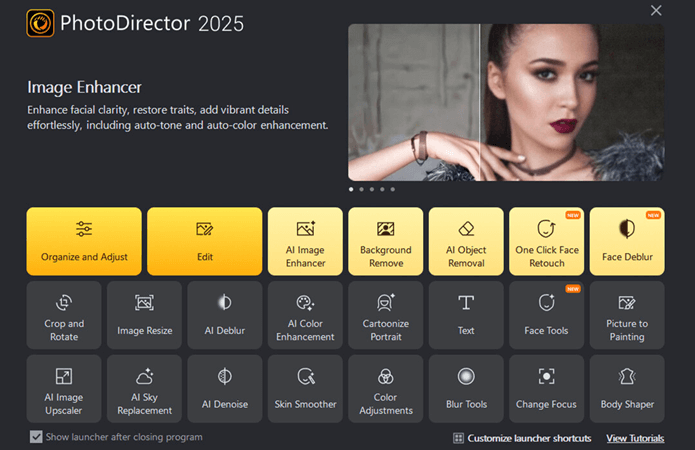Image resolution: width=695 pixels, height=450 pixels.
Task: Jump to third carousel slide dot
Action: point(372,189)
